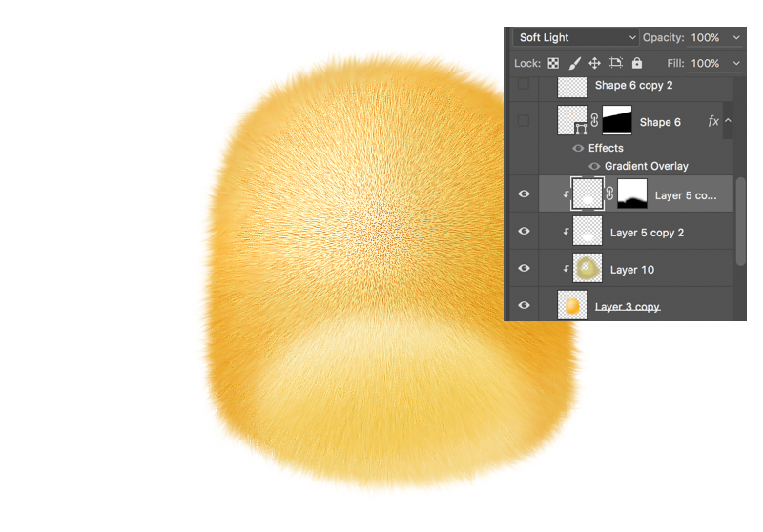Click the artboard auto-nesting lock icon
The width and height of the screenshot is (763, 532).
point(616,63)
